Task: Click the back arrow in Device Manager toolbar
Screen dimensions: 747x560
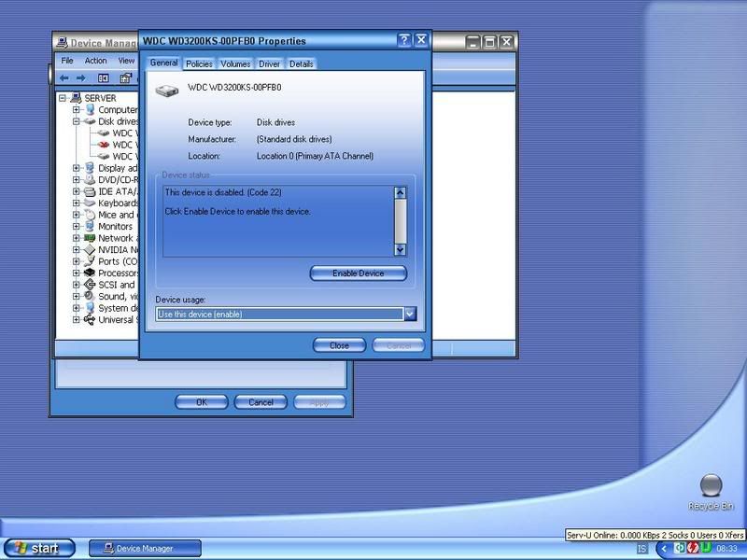Action: [64, 78]
